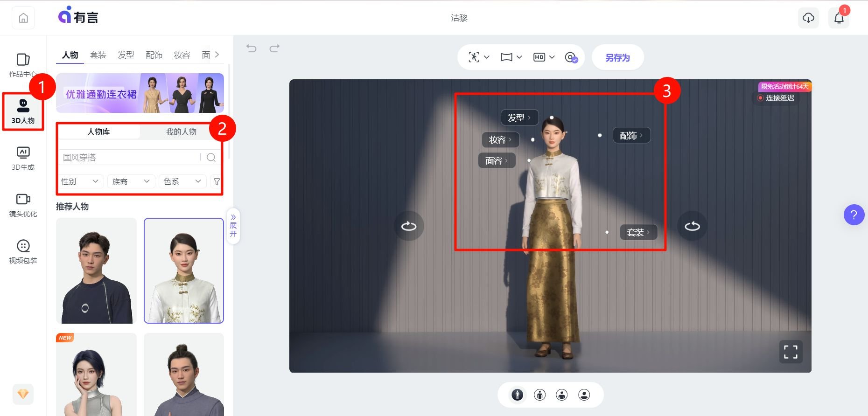Switch to 人物 tab
Image resolution: width=868 pixels, height=416 pixels.
(x=70, y=55)
